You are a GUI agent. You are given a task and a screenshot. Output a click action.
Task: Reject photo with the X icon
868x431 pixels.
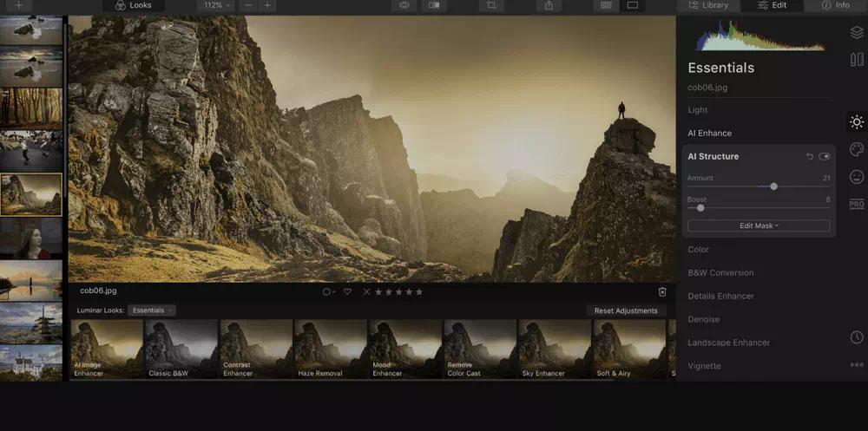click(366, 291)
